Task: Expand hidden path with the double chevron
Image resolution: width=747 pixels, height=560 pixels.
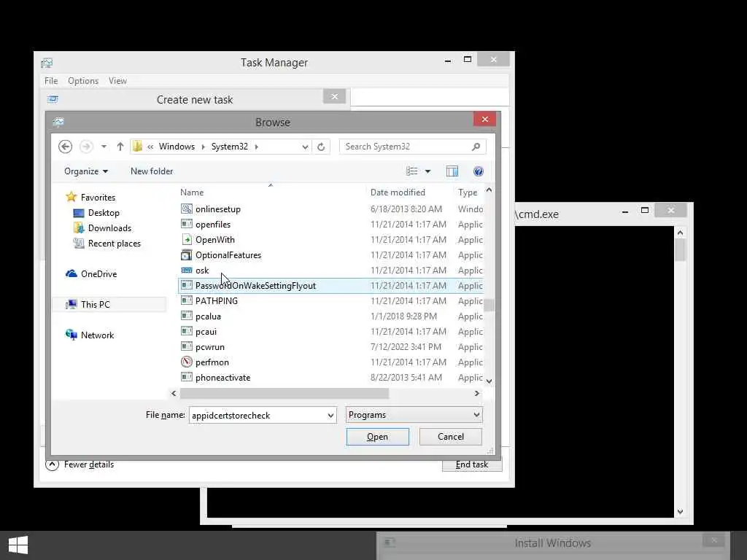Action: 150,147
